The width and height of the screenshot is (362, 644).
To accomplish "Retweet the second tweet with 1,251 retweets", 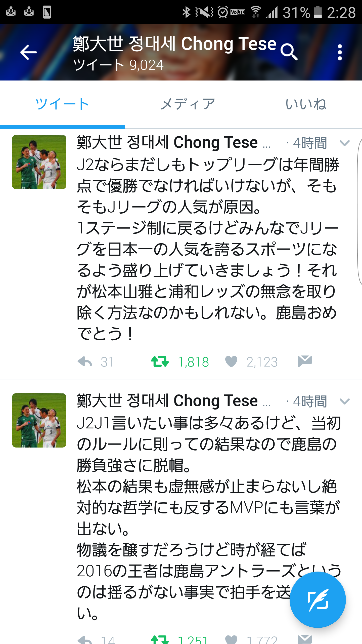I will tap(160, 639).
